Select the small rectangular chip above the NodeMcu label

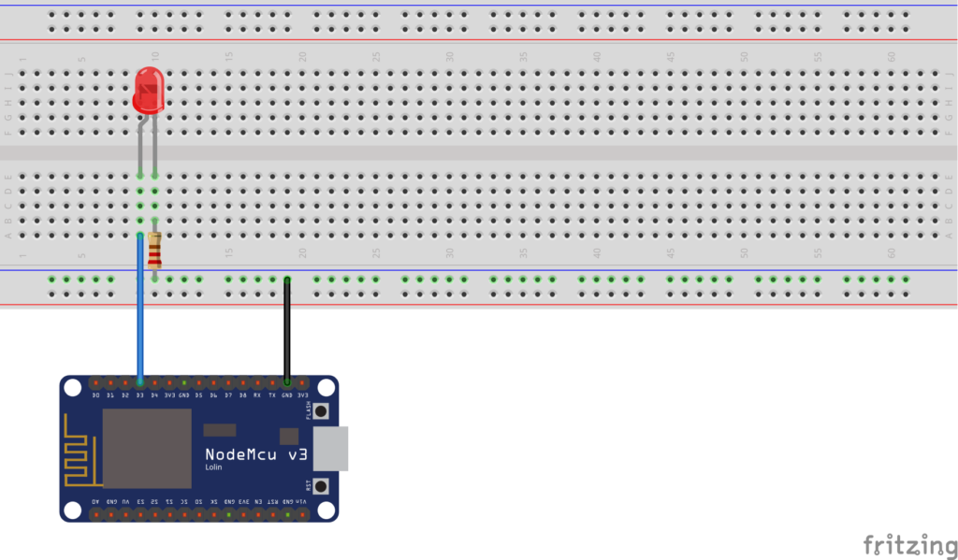220,430
